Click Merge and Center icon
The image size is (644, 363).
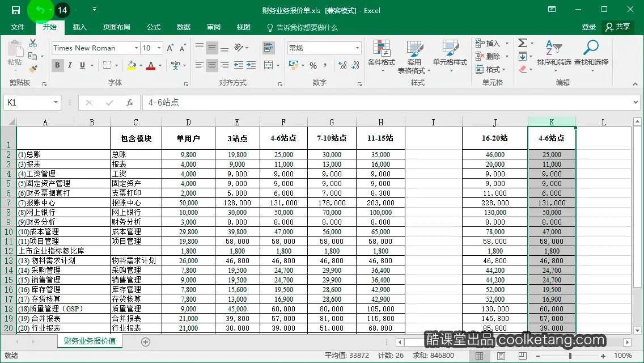click(x=268, y=65)
